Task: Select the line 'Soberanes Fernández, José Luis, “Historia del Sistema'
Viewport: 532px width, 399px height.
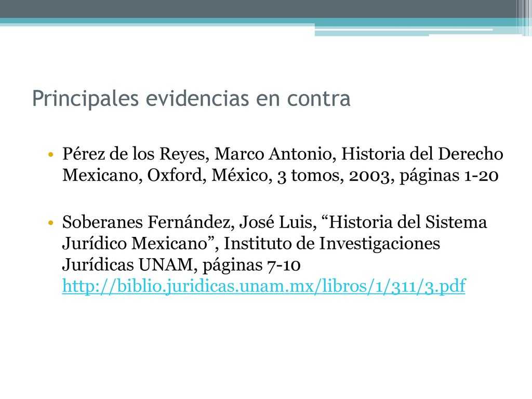Action: click(274, 222)
